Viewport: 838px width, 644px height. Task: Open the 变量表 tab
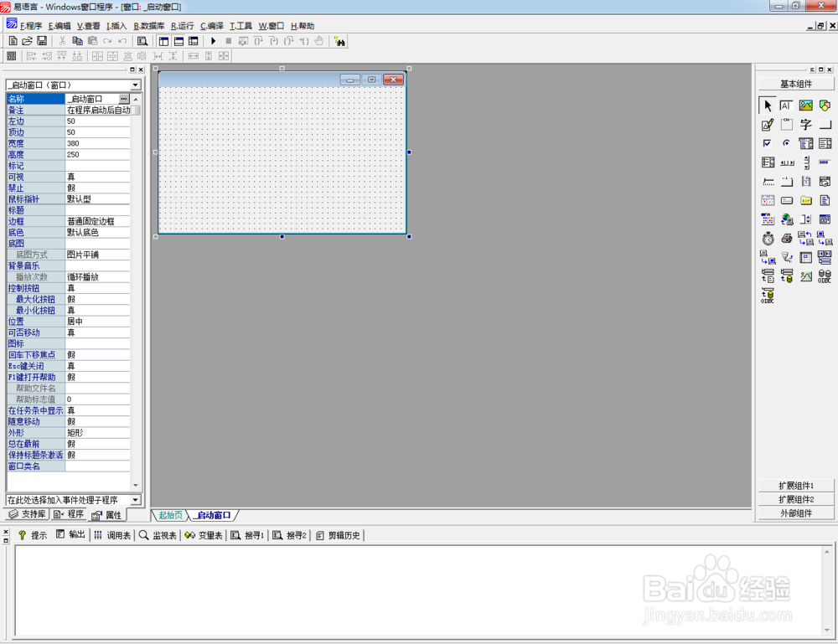point(204,535)
